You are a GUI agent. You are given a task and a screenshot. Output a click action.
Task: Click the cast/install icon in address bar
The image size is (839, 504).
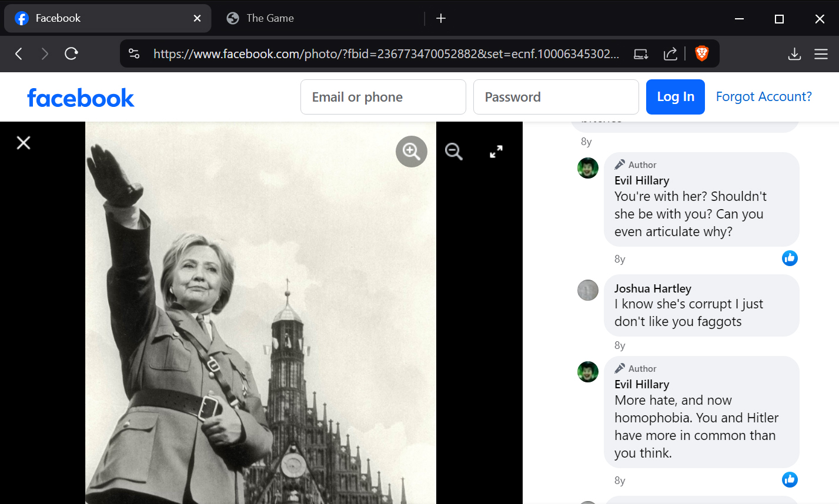click(x=641, y=54)
